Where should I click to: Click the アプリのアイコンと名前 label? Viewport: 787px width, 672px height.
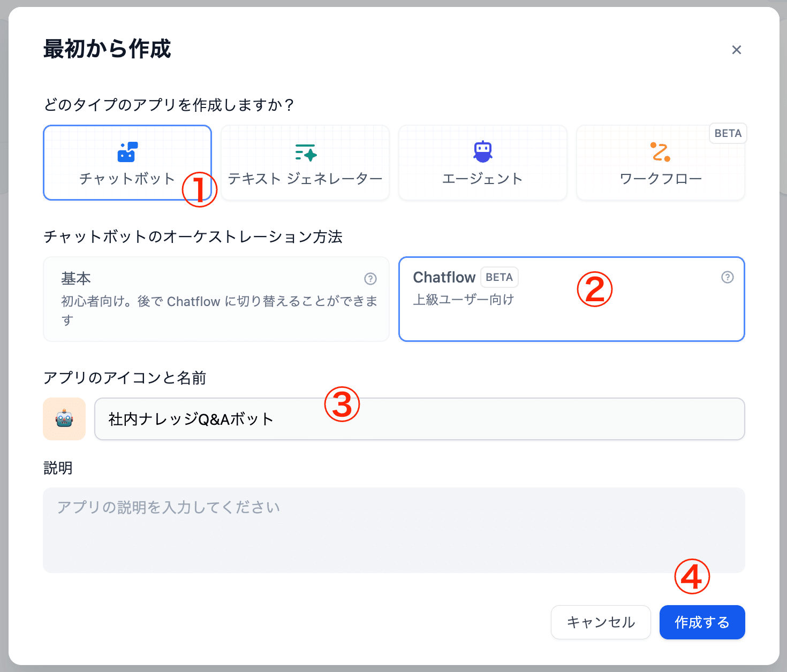click(x=125, y=378)
